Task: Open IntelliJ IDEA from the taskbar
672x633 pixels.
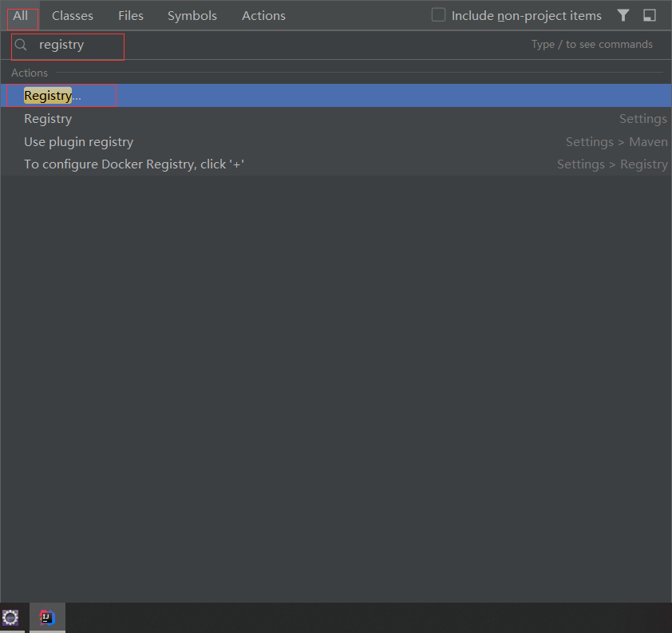Action: pyautogui.click(x=47, y=618)
